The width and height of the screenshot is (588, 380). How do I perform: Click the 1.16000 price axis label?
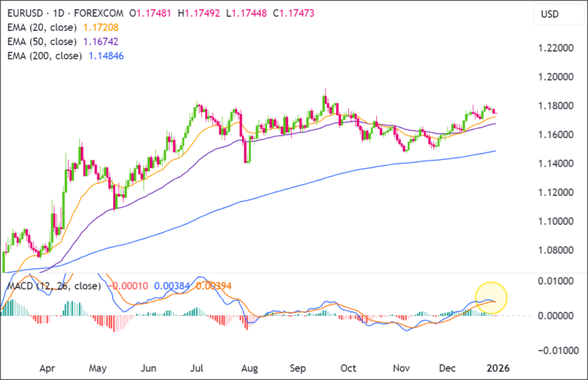point(556,135)
